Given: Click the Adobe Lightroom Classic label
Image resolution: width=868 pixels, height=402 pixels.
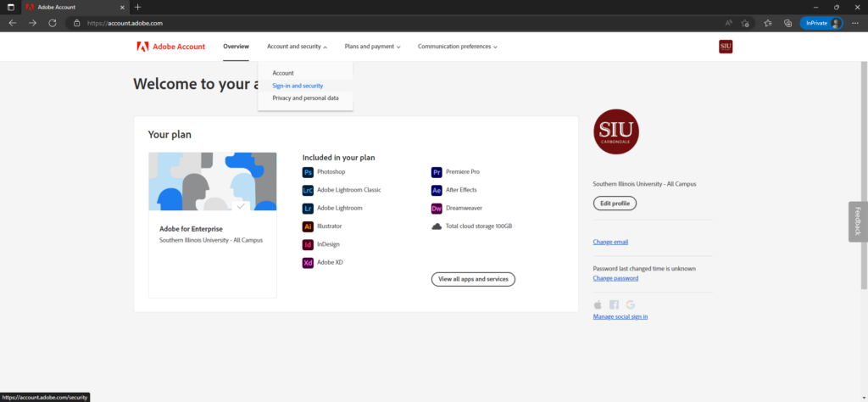Looking at the screenshot, I should click(x=348, y=190).
